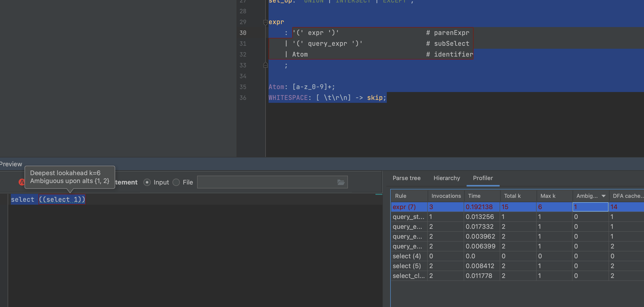Switch to the Parse tree tab

point(406,178)
